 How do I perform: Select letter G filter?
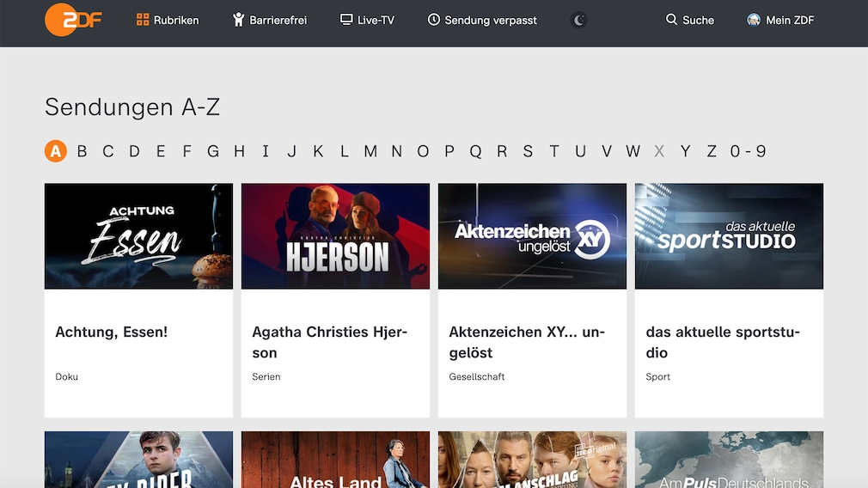click(x=213, y=151)
